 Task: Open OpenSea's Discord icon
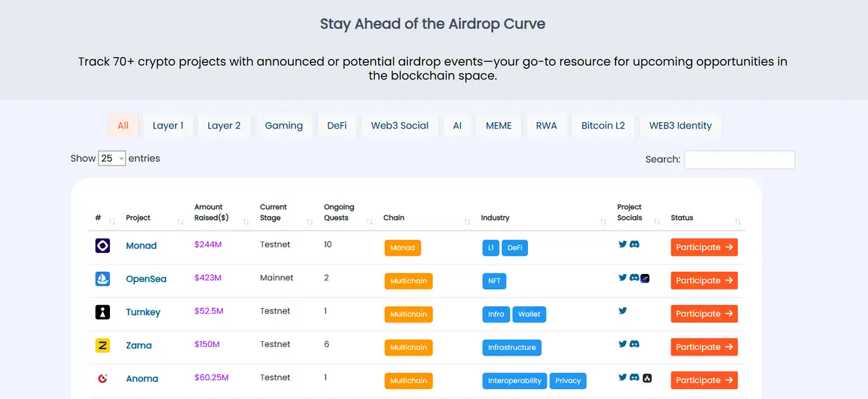coord(634,278)
